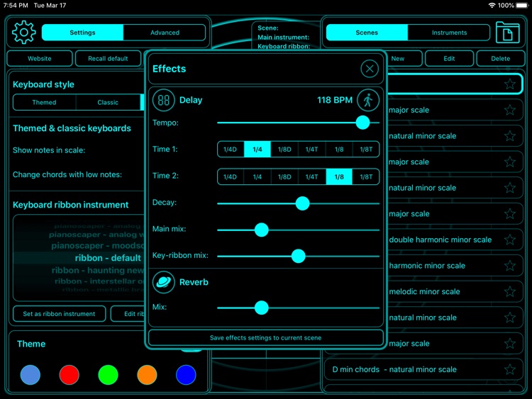Favorite the double harmonic minor scale scene

(x=509, y=240)
